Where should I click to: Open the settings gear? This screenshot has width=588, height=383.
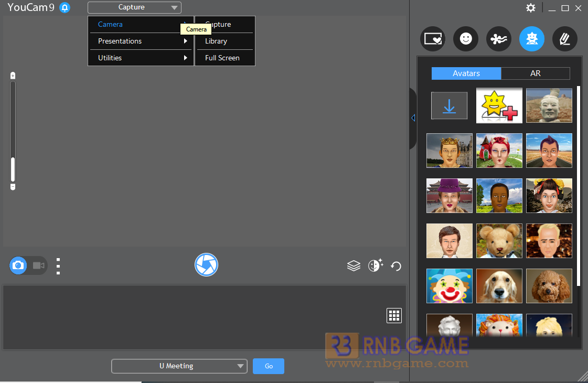pyautogui.click(x=531, y=8)
